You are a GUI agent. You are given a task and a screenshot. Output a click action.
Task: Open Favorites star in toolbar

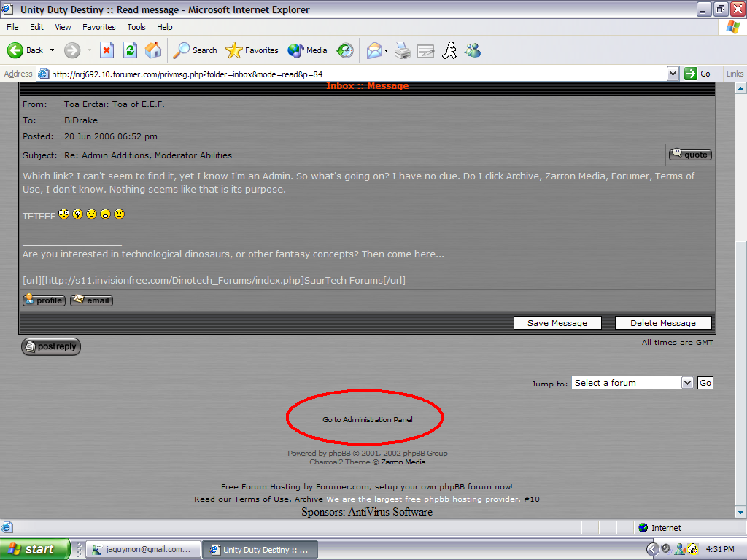[x=252, y=50]
